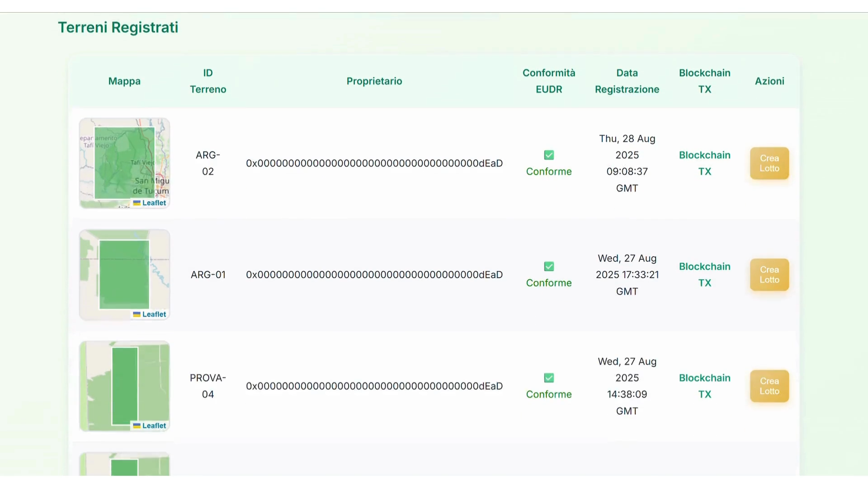Open the ARG-01 map thumbnail
This screenshot has height=488, width=868.
[124, 275]
